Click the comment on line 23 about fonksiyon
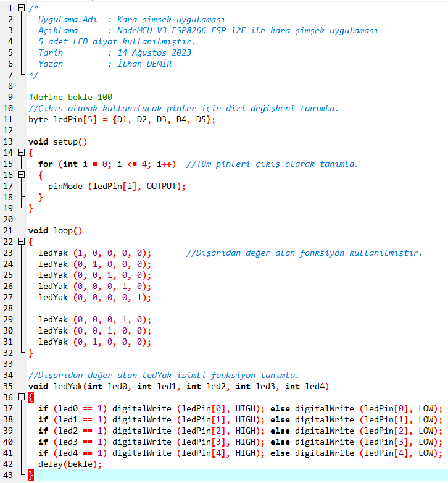This screenshot has width=448, height=483. [x=304, y=253]
